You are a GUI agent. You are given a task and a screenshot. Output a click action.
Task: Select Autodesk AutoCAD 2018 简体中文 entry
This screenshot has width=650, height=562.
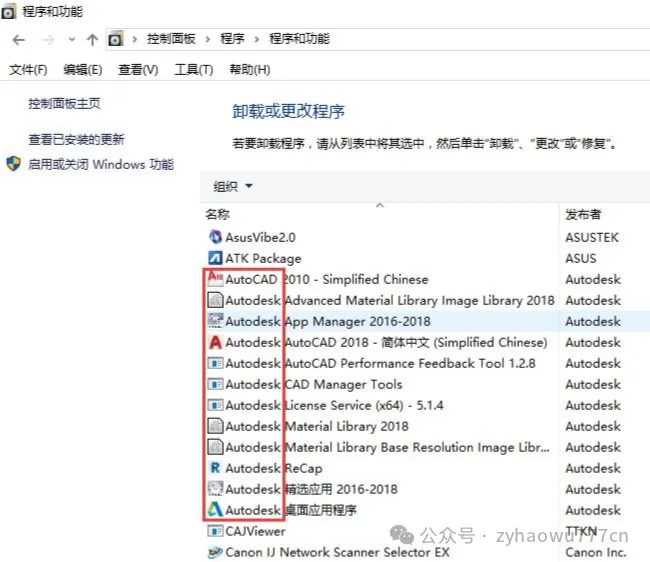[386, 342]
